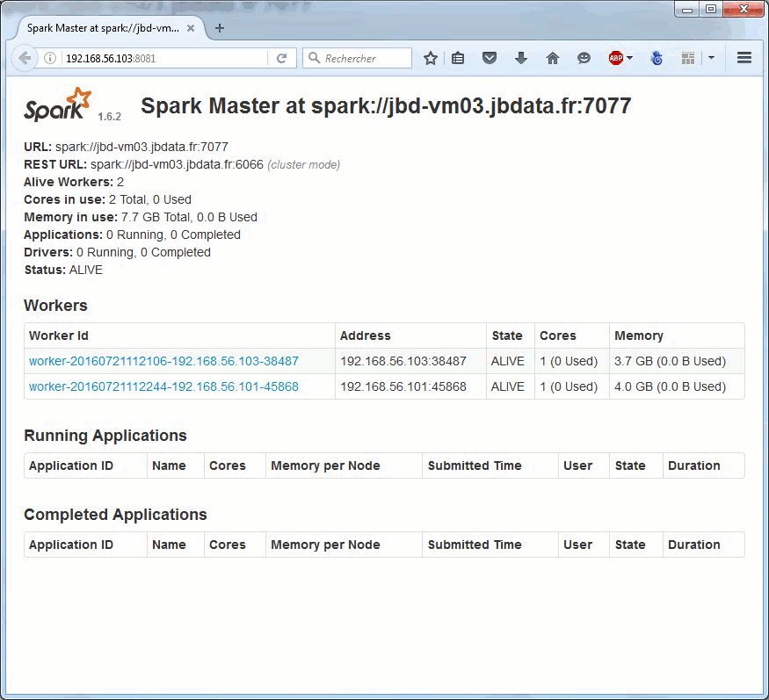Open a new tab with plus button
Image resolution: width=769 pixels, height=700 pixels.
[220, 28]
